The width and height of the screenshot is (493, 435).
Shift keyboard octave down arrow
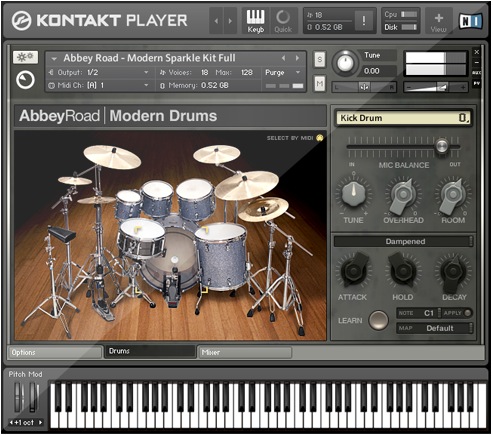[11, 423]
